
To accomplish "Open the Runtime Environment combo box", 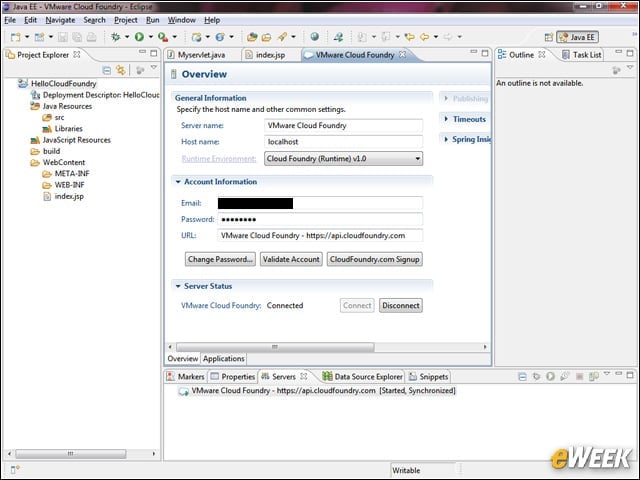I will click(x=343, y=158).
